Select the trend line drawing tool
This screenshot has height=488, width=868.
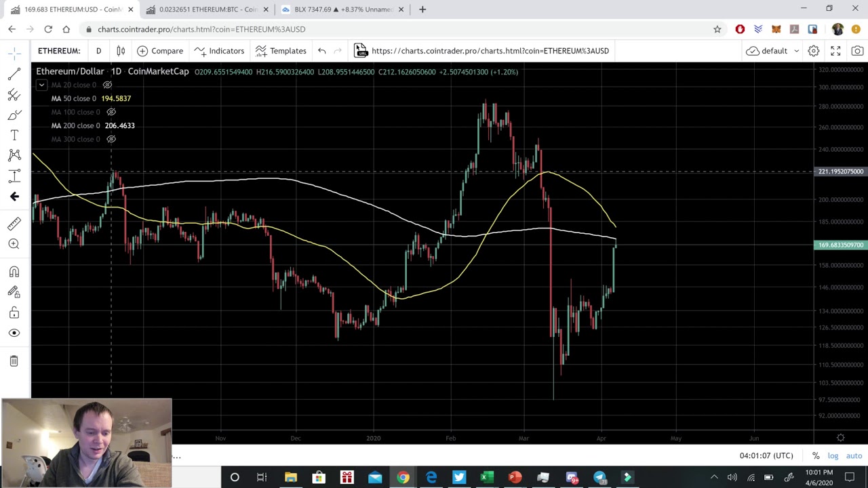(x=14, y=74)
